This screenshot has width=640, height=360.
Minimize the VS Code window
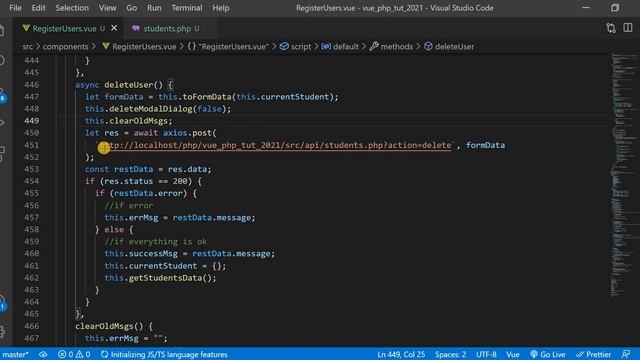tap(586, 8)
